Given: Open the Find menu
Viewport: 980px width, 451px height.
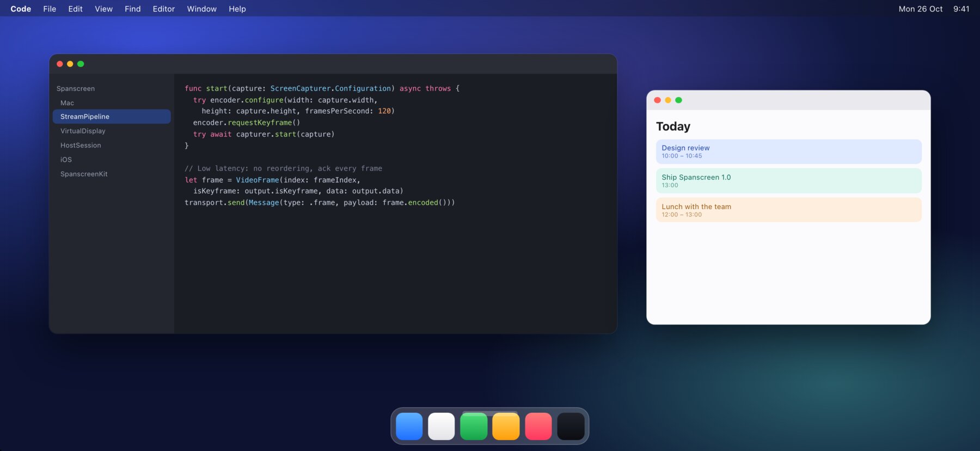Looking at the screenshot, I should click(x=132, y=9).
